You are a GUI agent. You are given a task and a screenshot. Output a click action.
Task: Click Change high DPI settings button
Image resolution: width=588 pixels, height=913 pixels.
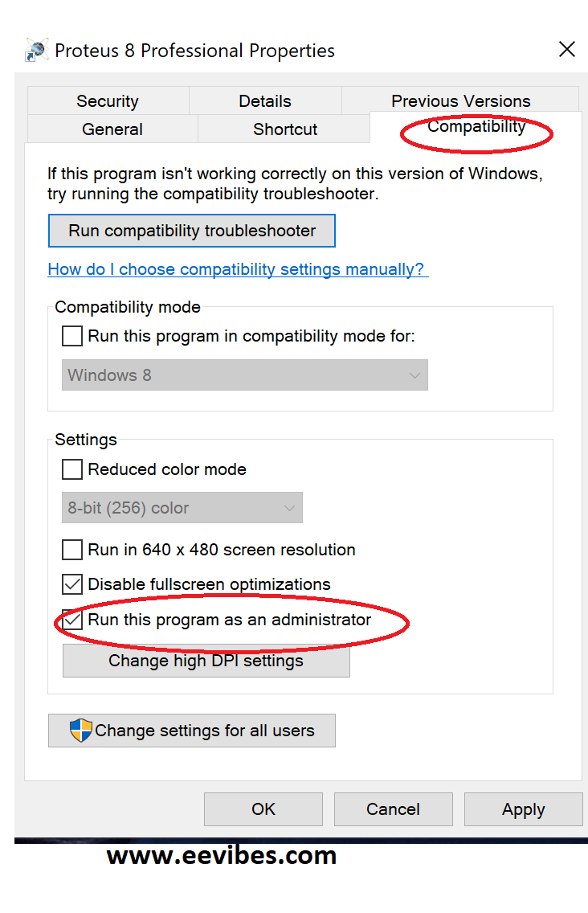click(206, 661)
